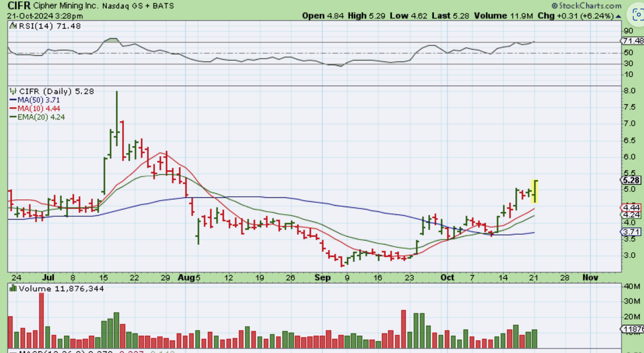Click the CIFR (Daily) bar chart icon
This screenshot has height=353, width=644.
(13, 91)
